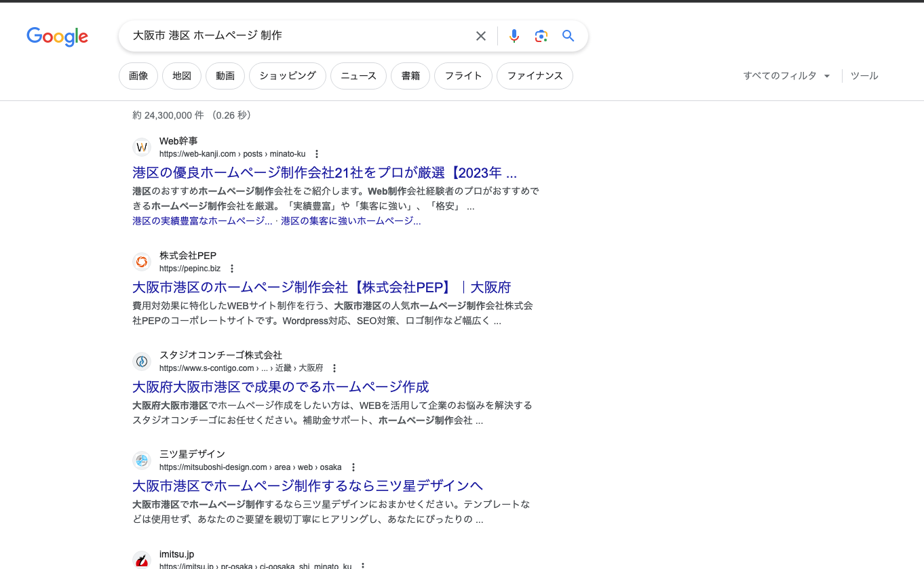Open the three-dot menu for pepinc.biz result
The width and height of the screenshot is (924, 569).
coord(232,269)
